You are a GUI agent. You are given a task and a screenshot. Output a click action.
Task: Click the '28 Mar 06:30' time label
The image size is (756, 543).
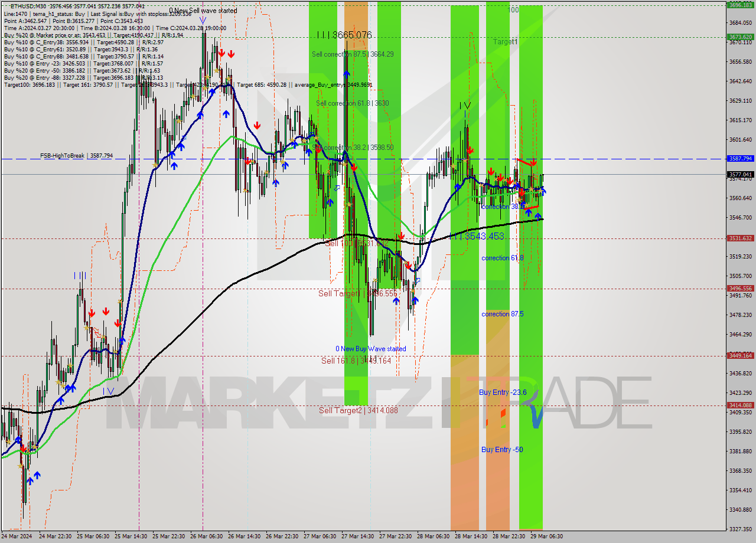[433, 537]
